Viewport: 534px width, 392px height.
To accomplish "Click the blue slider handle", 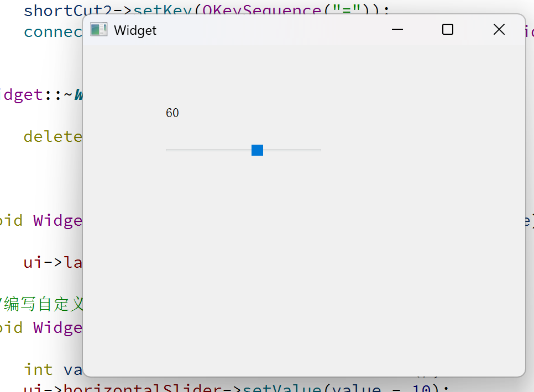I will 257,150.
